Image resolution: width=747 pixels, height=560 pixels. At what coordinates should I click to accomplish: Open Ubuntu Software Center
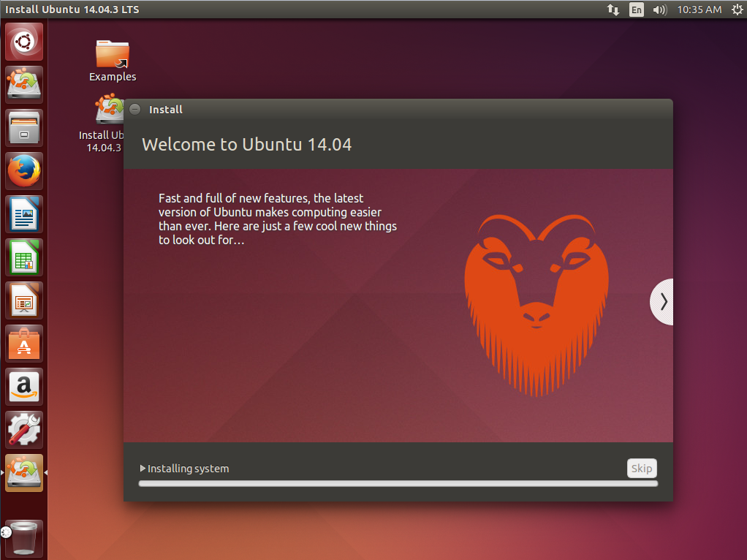pos(24,344)
